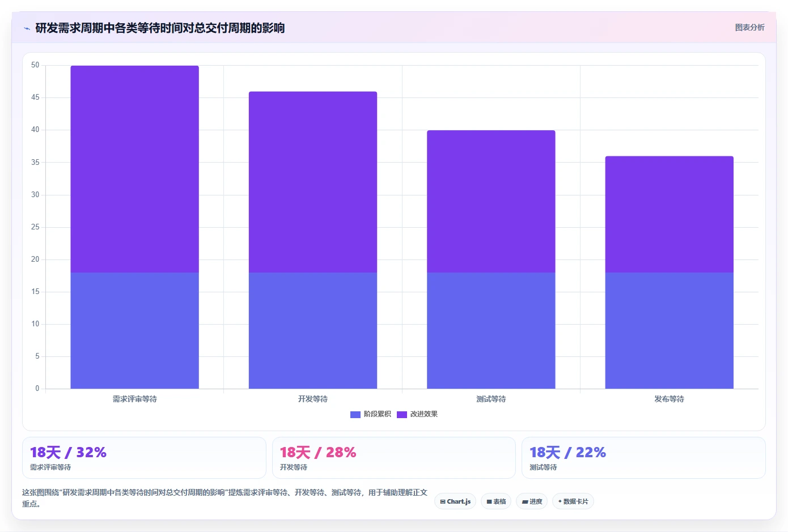This screenshot has height=532, width=788.
Task: Click the y-axis value 50
Action: coord(35,65)
